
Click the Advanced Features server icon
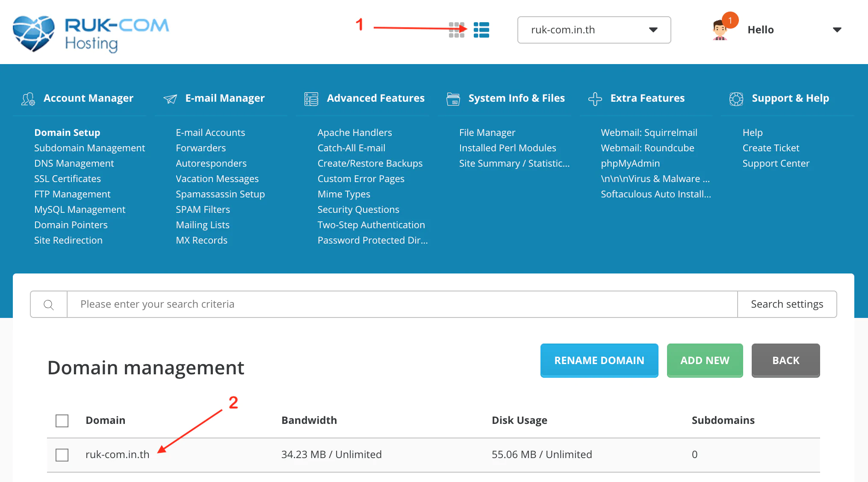point(311,99)
